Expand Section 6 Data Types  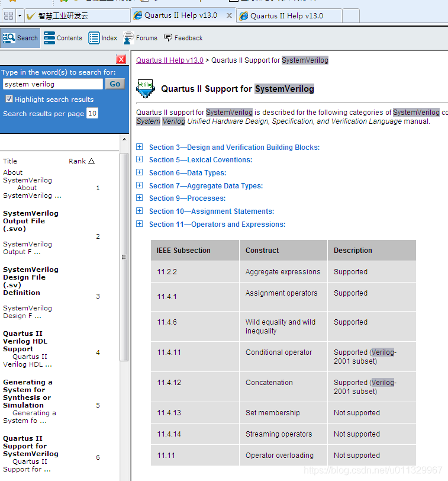(x=140, y=172)
